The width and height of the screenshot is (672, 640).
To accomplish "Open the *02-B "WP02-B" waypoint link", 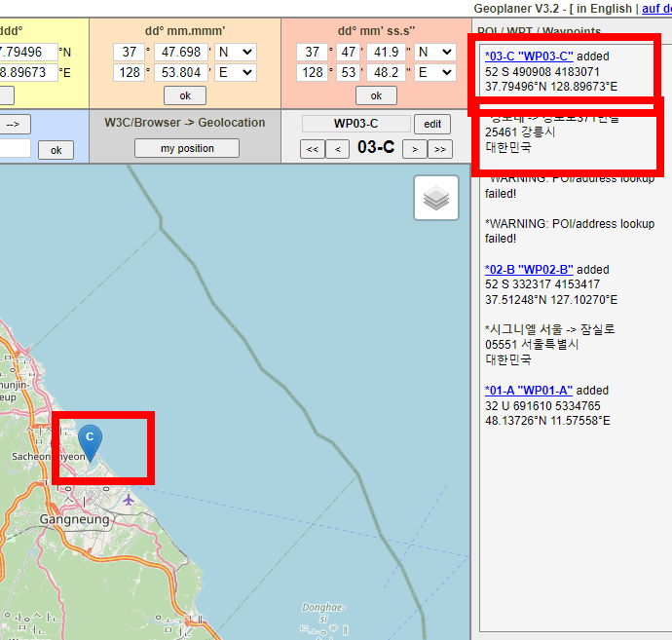I will [x=529, y=270].
